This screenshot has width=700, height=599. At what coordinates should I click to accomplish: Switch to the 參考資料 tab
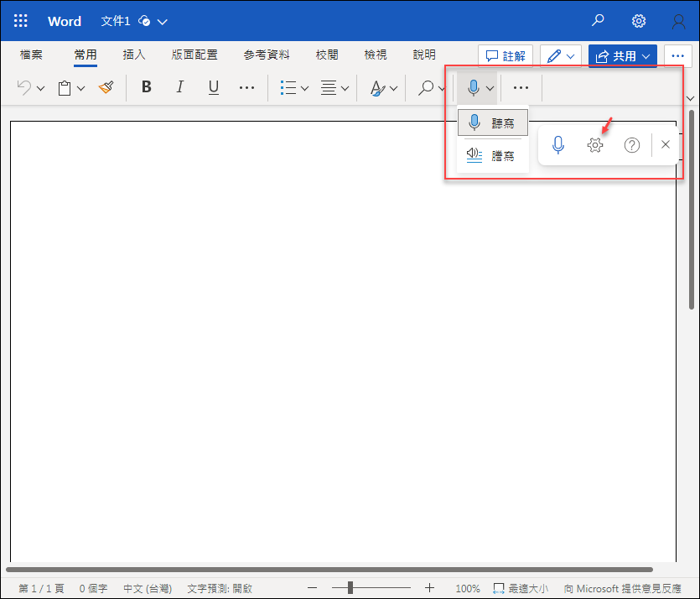pyautogui.click(x=267, y=55)
